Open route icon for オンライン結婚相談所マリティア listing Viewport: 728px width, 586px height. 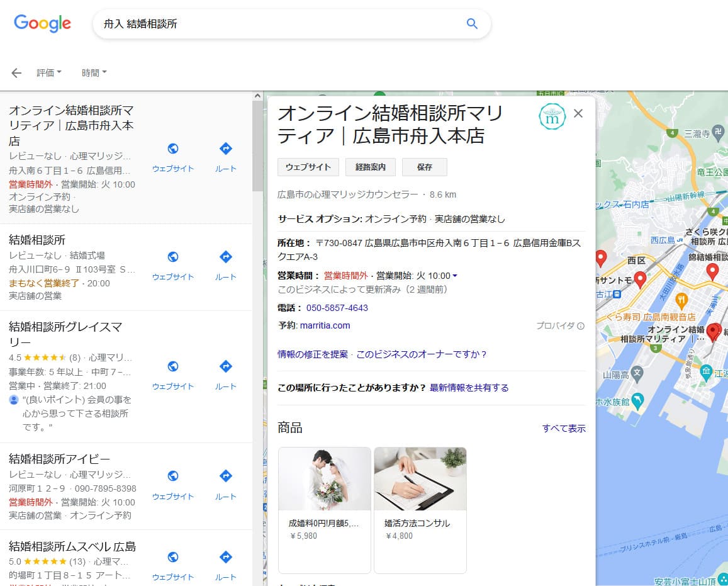(226, 149)
